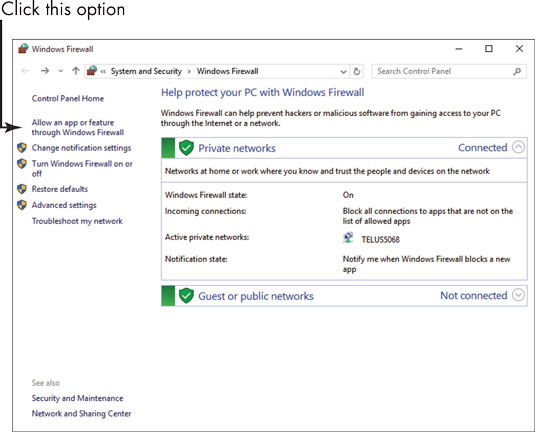Open Change notification settings
535x432 pixels.
coord(81,148)
